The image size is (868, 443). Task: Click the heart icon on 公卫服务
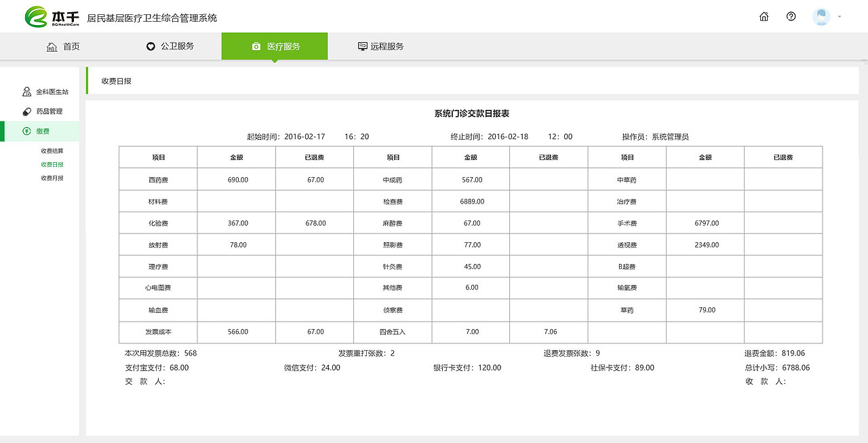[x=151, y=46]
